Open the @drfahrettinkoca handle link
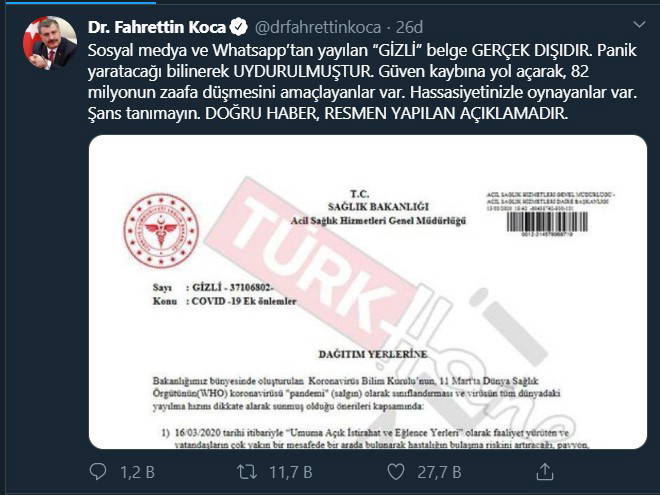 318,27
